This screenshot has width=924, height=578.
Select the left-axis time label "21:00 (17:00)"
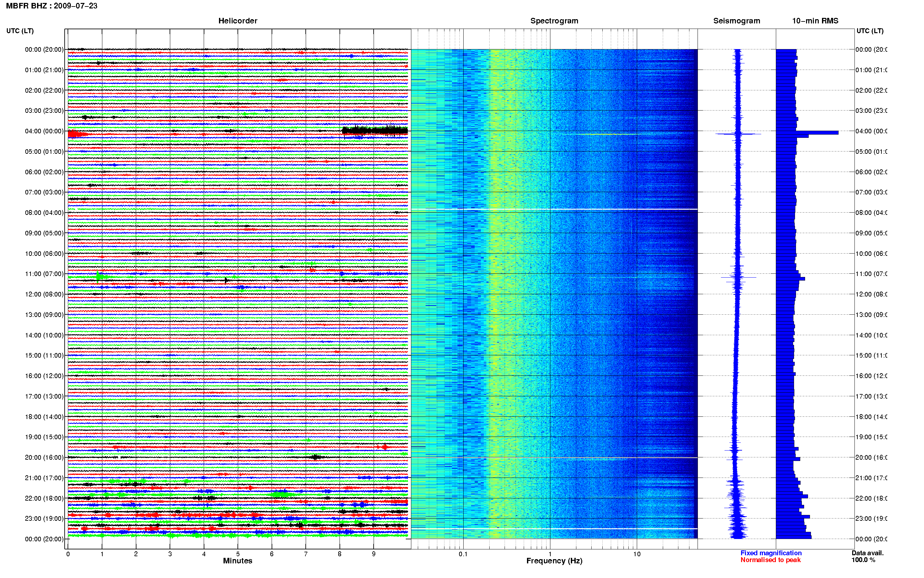tap(44, 478)
